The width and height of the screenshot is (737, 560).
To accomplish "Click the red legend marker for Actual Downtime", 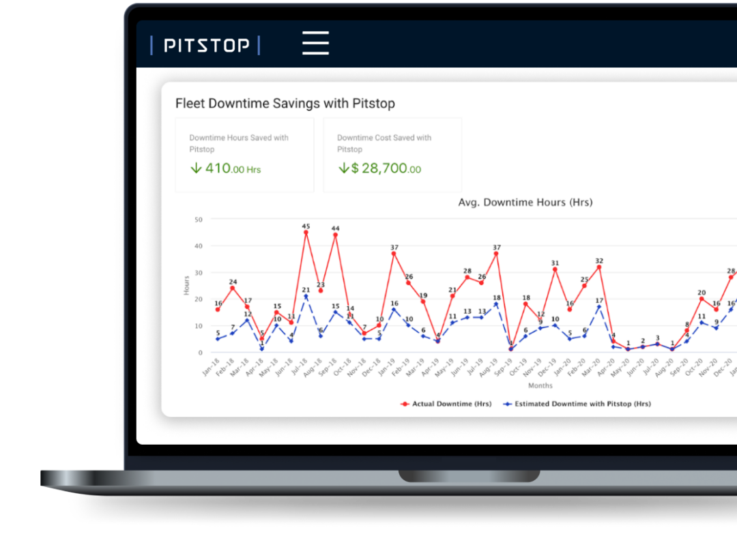I will coord(405,404).
